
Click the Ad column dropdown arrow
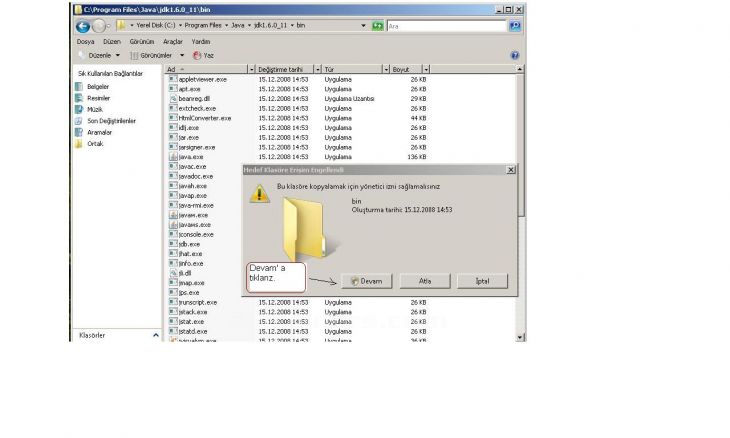[x=252, y=69]
